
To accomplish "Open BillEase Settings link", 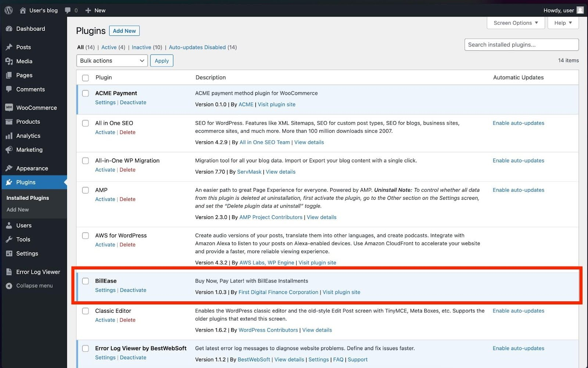I will (x=105, y=290).
